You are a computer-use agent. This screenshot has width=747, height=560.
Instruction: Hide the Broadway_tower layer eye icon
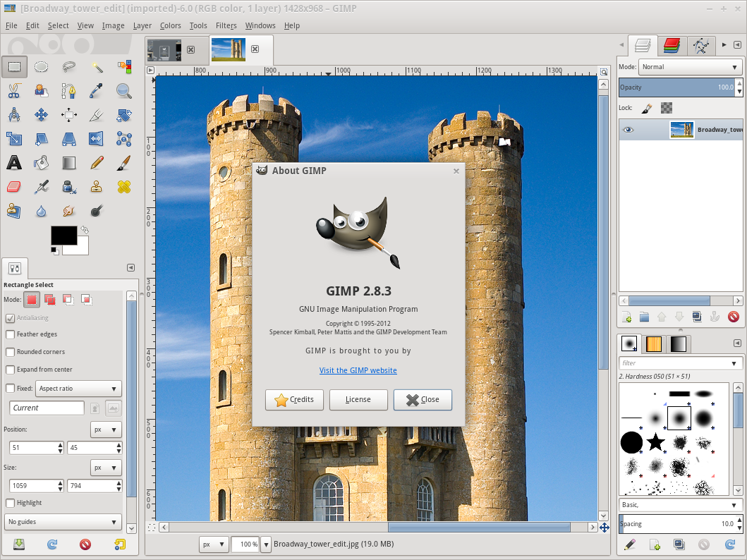[628, 130]
